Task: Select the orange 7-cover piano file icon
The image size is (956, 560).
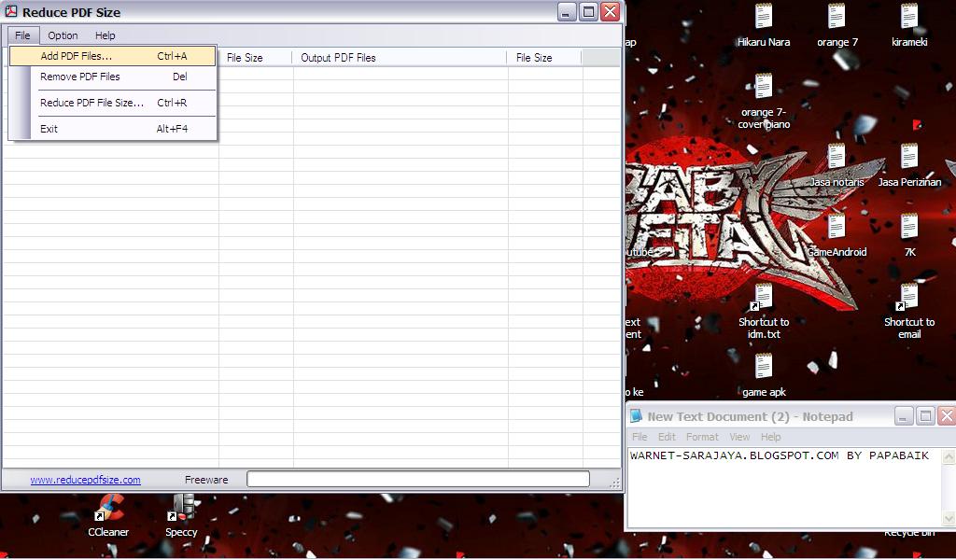Action: tap(764, 87)
